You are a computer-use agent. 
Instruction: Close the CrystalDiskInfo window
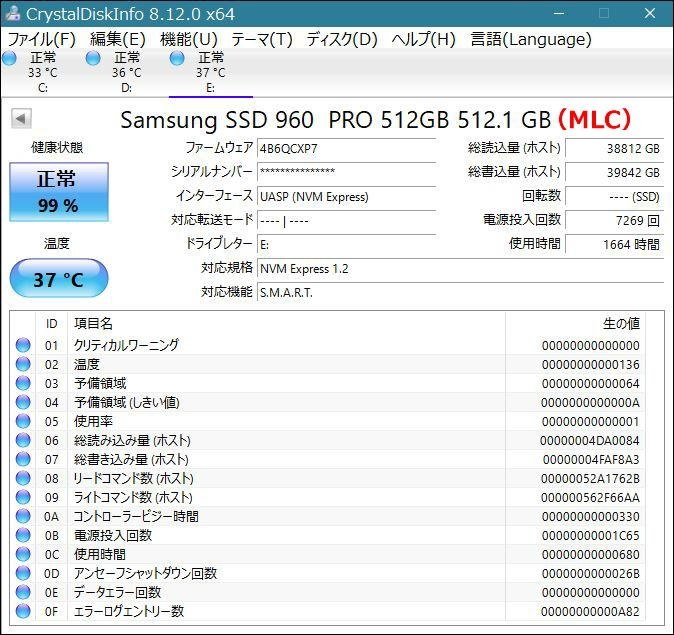(x=649, y=13)
